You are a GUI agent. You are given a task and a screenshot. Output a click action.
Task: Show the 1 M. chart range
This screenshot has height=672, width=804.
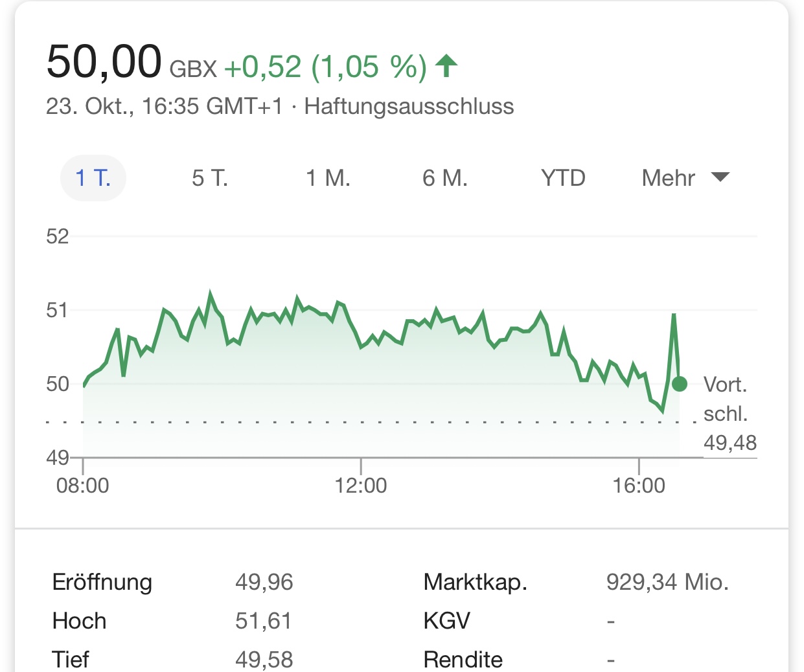pyautogui.click(x=328, y=178)
